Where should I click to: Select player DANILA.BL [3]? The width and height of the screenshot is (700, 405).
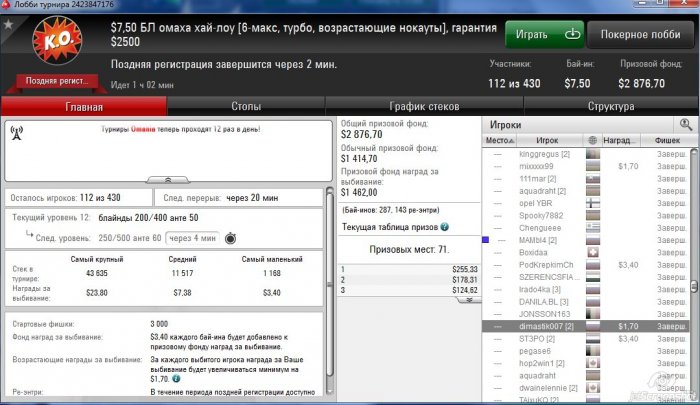[544, 302]
